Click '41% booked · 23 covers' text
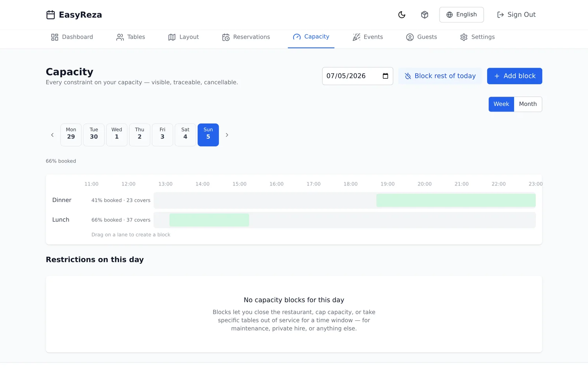This screenshot has height=368, width=588. pos(121,201)
